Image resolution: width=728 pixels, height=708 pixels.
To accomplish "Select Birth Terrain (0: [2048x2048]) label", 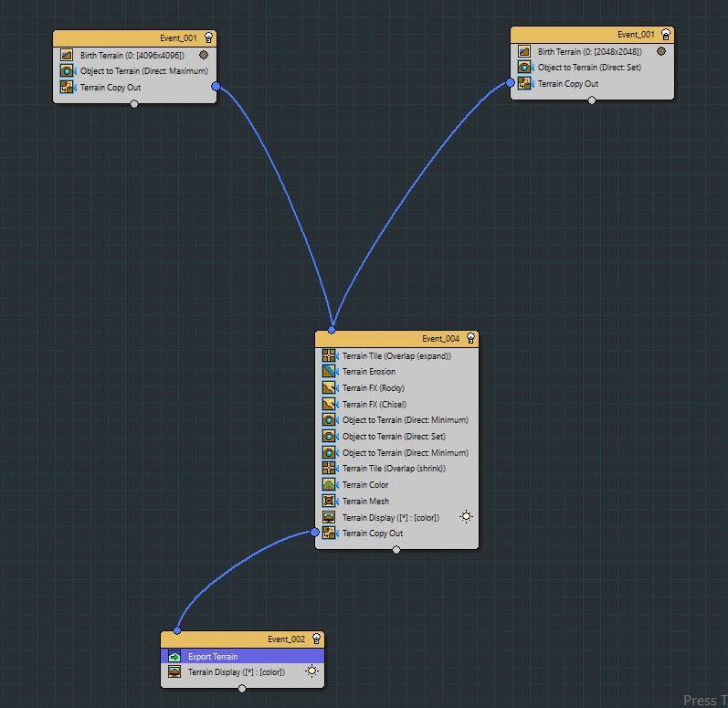I will click(590, 51).
